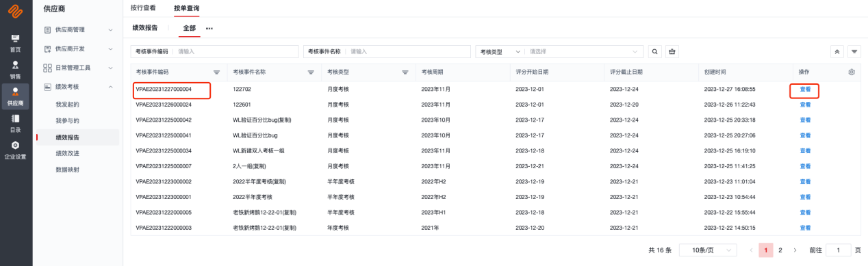Open the advanced filter lines icon
This screenshot has height=266, width=868.
[x=854, y=51]
